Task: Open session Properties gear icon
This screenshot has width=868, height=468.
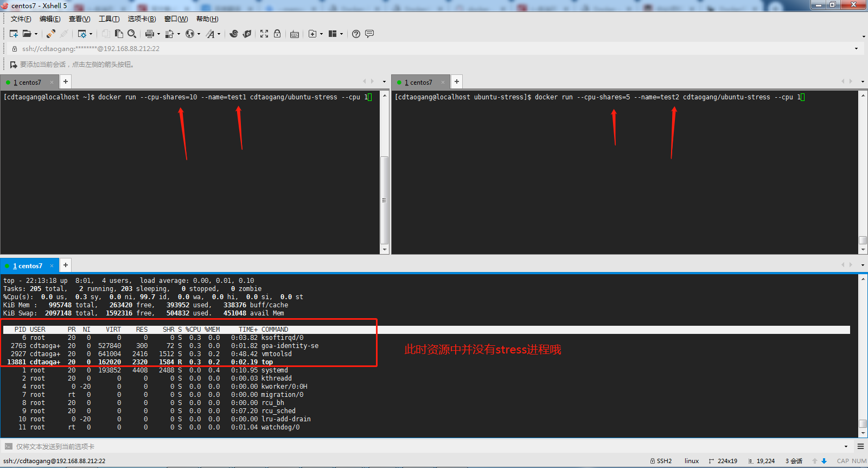Action: coord(82,34)
